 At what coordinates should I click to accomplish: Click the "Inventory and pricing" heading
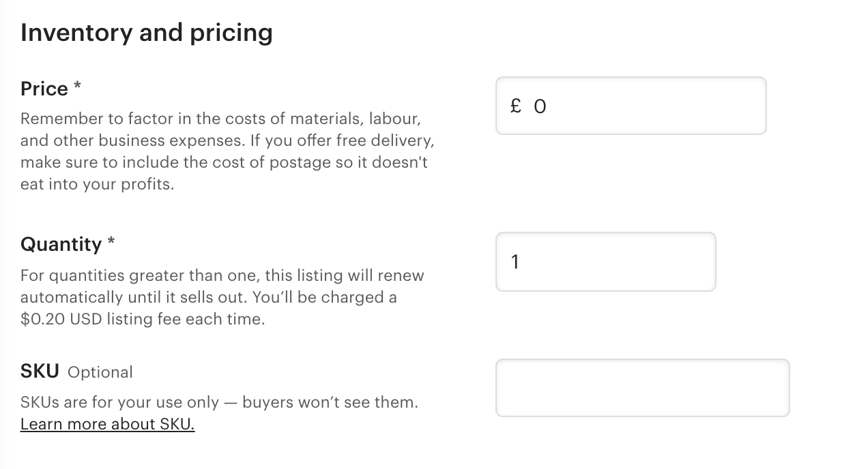pos(146,33)
